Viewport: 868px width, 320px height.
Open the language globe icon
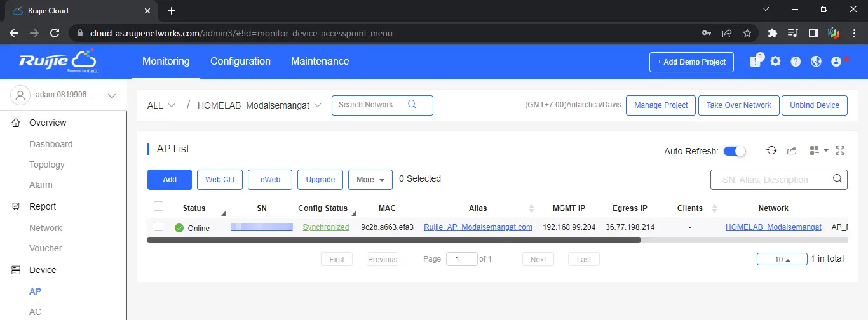click(x=816, y=62)
